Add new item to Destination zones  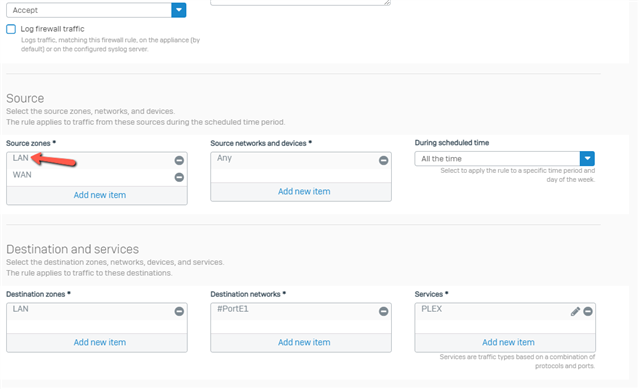(100, 342)
